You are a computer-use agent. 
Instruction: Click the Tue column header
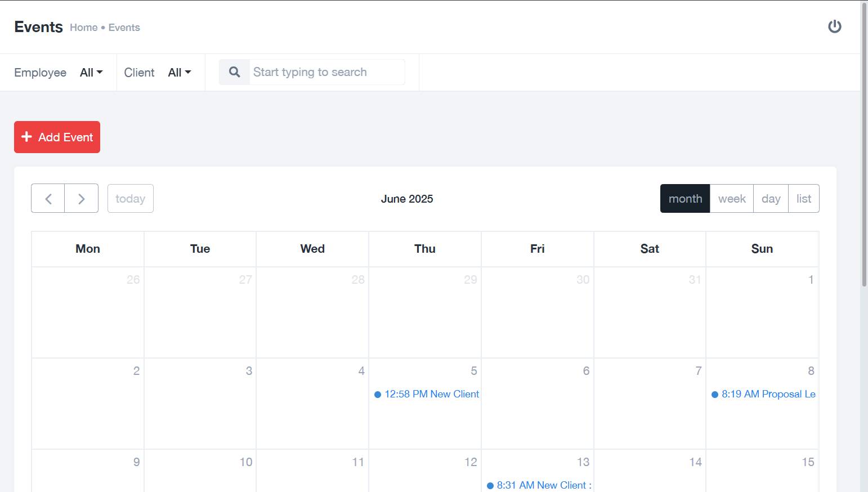coord(200,249)
